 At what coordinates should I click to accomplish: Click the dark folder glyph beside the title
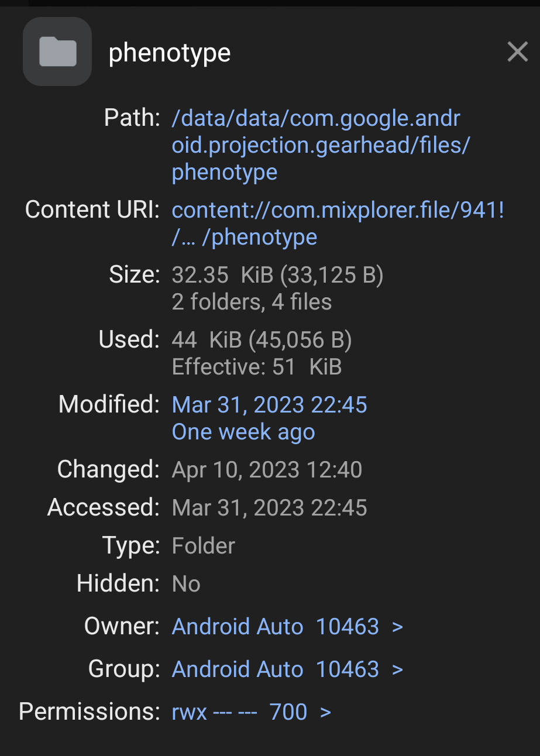coord(57,51)
